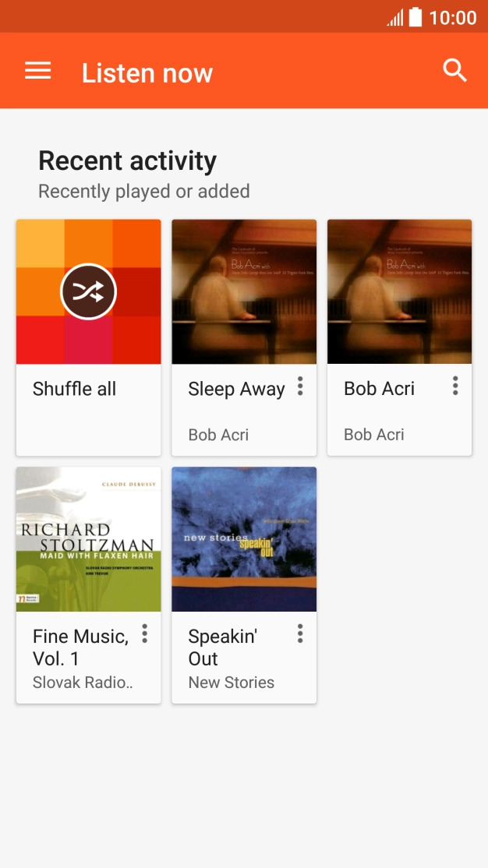Open the Sleep Away album artwork
This screenshot has height=868, width=488.
coord(244,291)
